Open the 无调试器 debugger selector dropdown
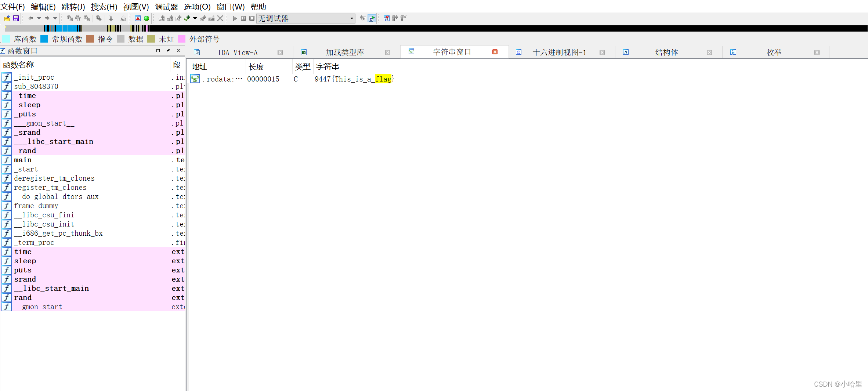This screenshot has height=391, width=868. click(305, 18)
